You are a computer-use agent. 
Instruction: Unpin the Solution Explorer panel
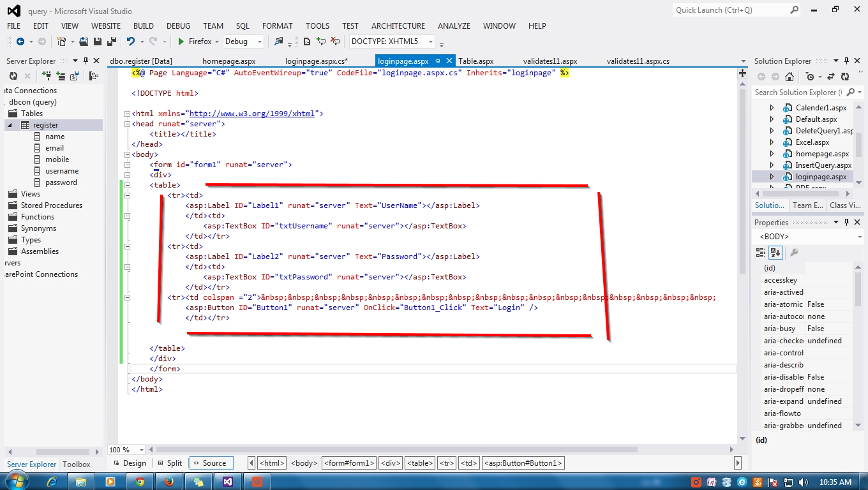[x=848, y=61]
